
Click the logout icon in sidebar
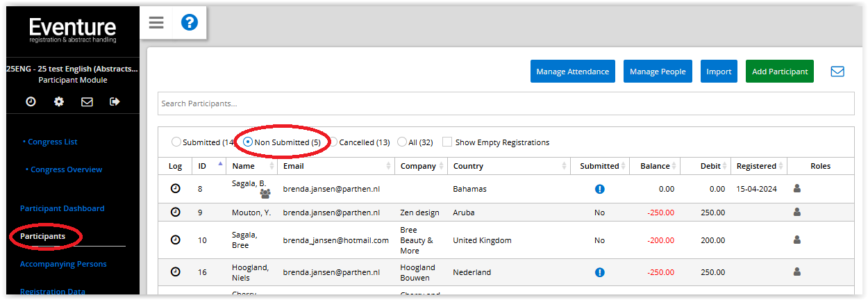(115, 102)
